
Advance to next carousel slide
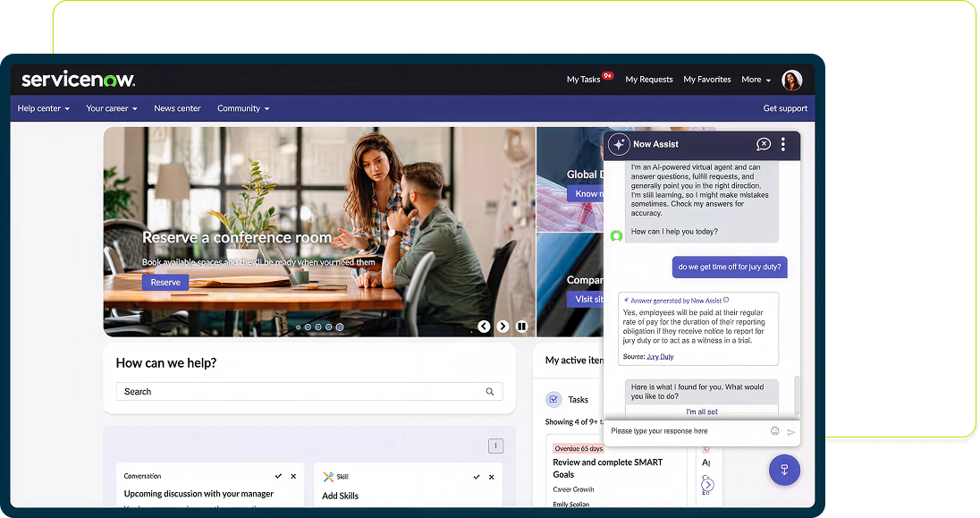click(x=503, y=327)
